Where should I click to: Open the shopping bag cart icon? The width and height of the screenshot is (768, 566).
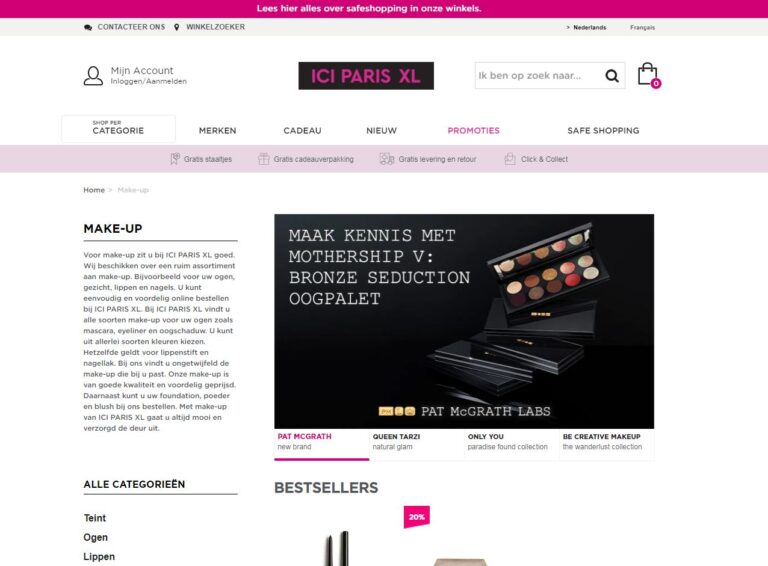click(x=648, y=75)
